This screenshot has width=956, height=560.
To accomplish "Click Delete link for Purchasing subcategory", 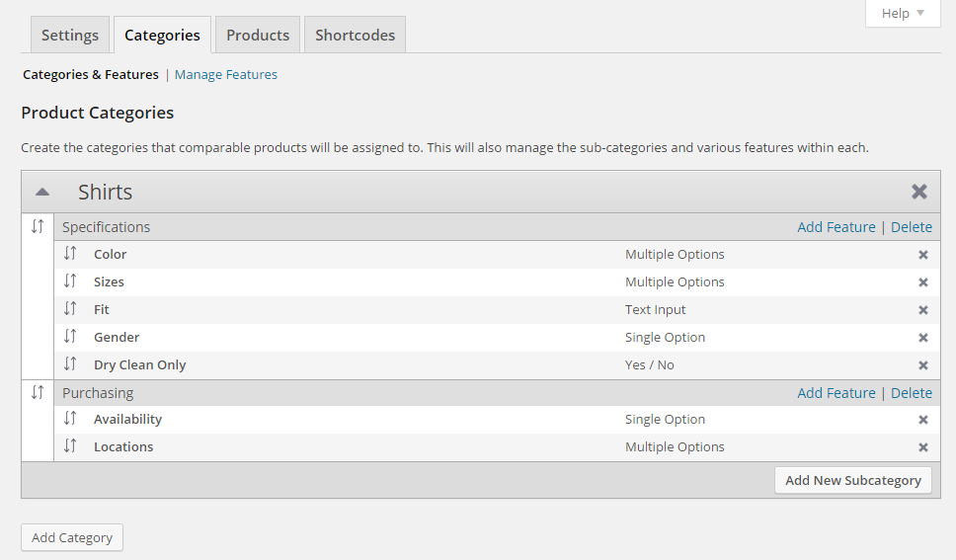I will click(912, 393).
